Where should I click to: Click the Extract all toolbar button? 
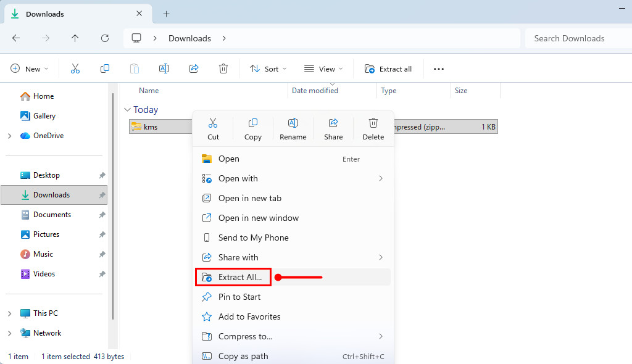pos(388,69)
